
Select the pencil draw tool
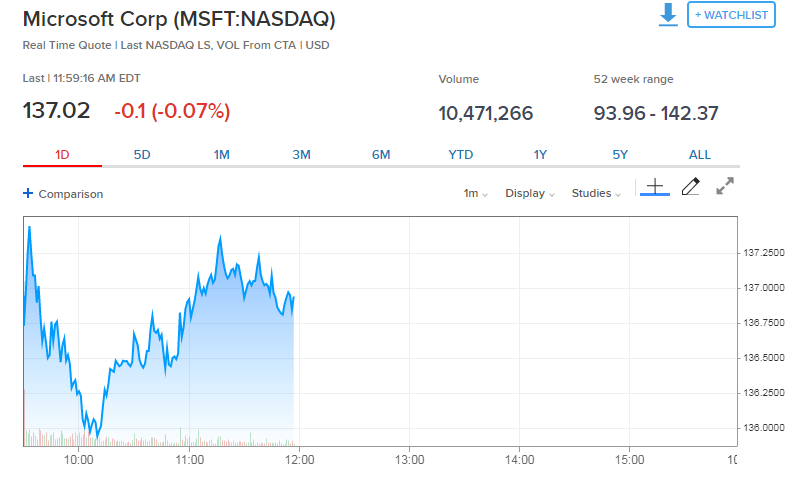[690, 187]
